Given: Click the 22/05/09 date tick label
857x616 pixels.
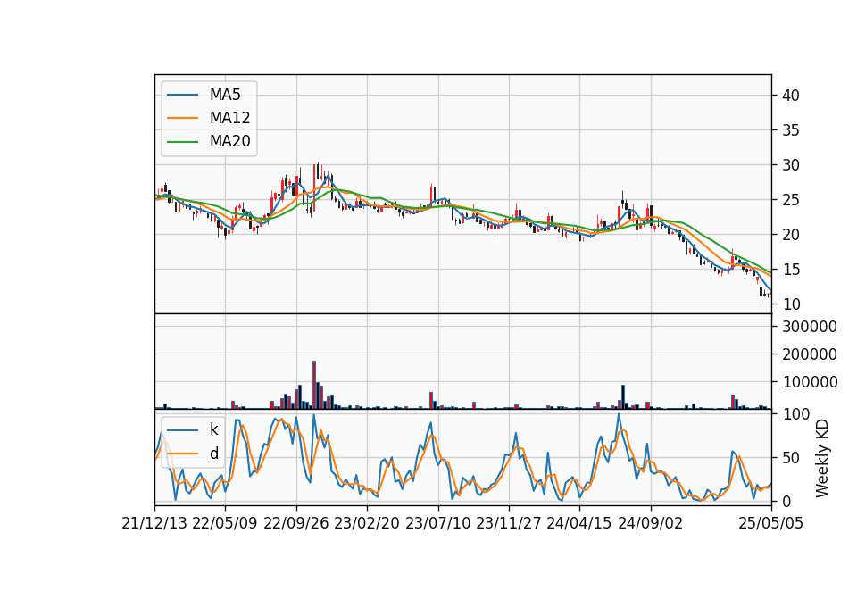Looking at the screenshot, I should (225, 523).
